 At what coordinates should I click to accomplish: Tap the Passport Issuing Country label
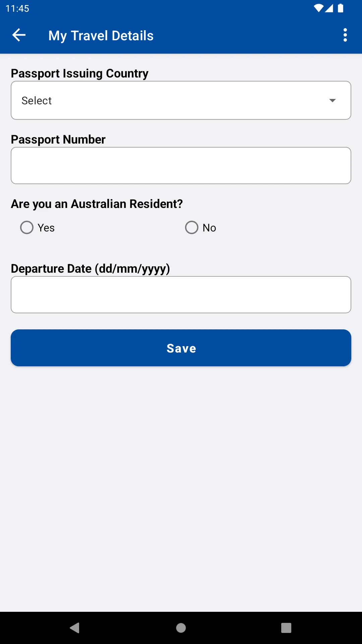[x=80, y=73]
